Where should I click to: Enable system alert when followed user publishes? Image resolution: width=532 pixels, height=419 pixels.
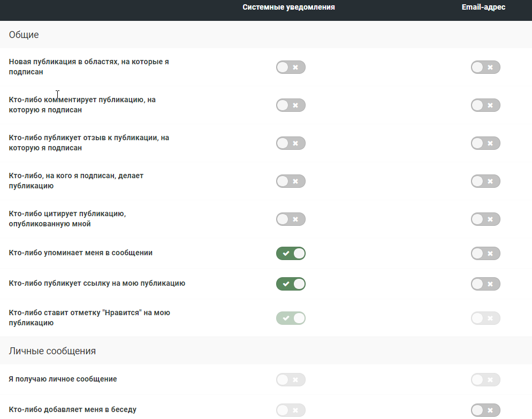coord(291,181)
